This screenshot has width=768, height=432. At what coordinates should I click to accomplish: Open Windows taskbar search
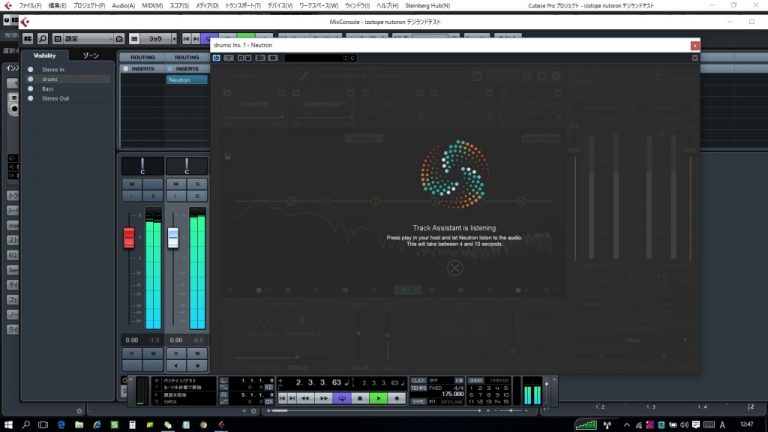pyautogui.click(x=26, y=425)
